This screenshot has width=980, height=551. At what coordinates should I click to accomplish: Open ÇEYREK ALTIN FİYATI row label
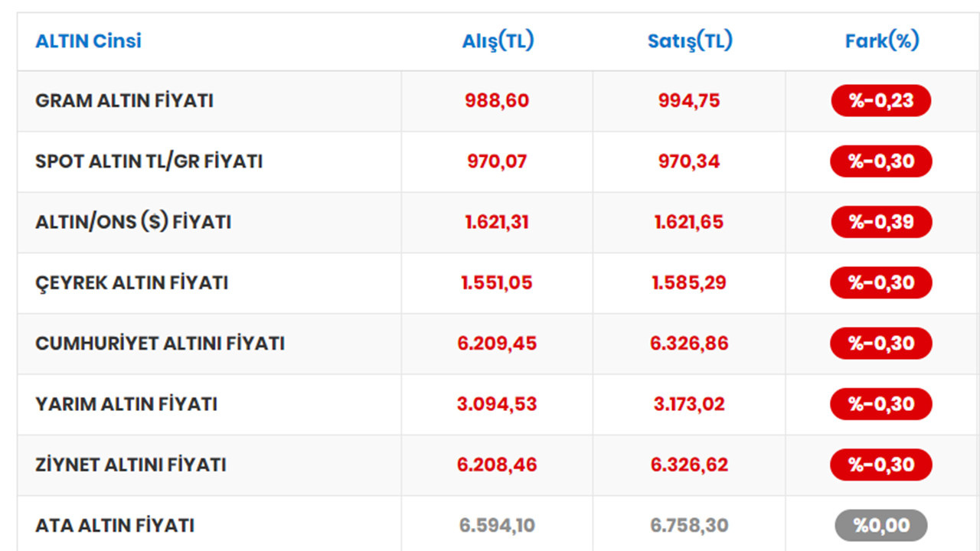132,283
